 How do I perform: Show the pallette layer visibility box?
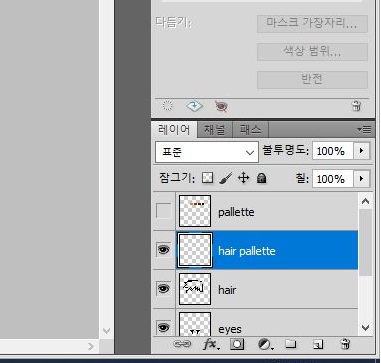click(163, 211)
